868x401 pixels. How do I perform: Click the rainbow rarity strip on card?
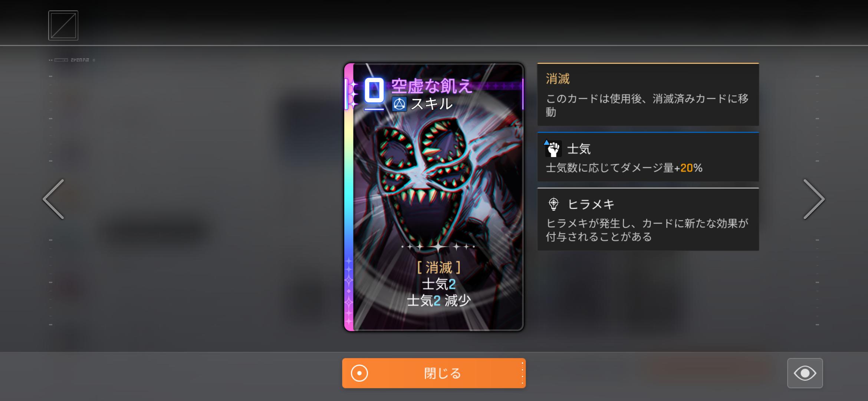pos(349,197)
